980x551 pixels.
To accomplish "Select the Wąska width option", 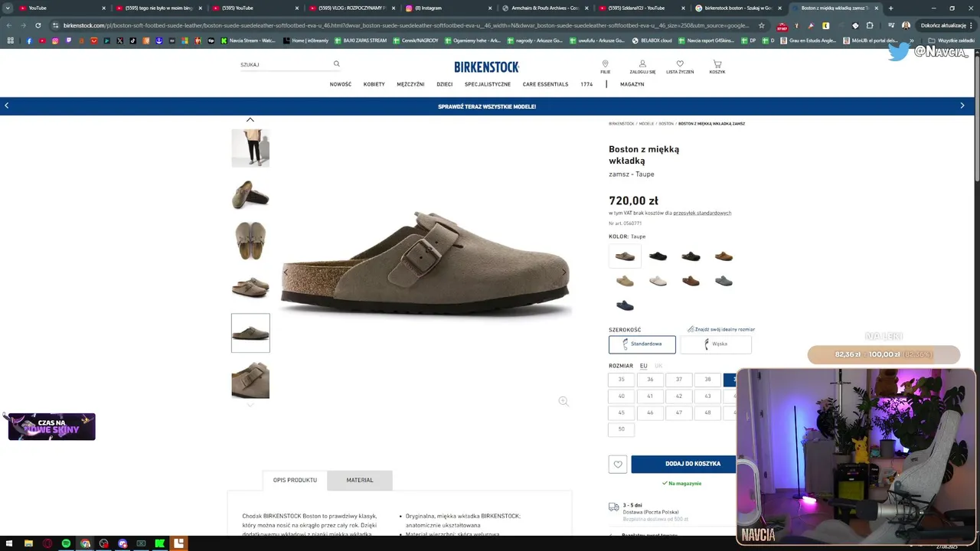I will click(716, 344).
